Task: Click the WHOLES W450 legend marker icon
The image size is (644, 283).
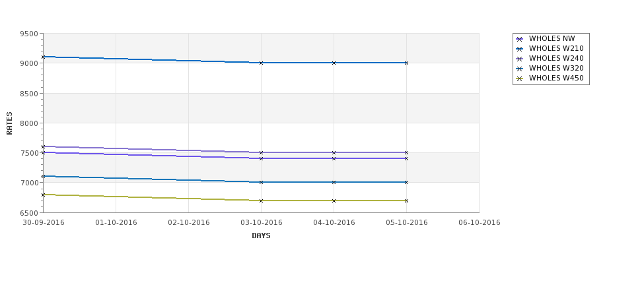Action: point(520,79)
